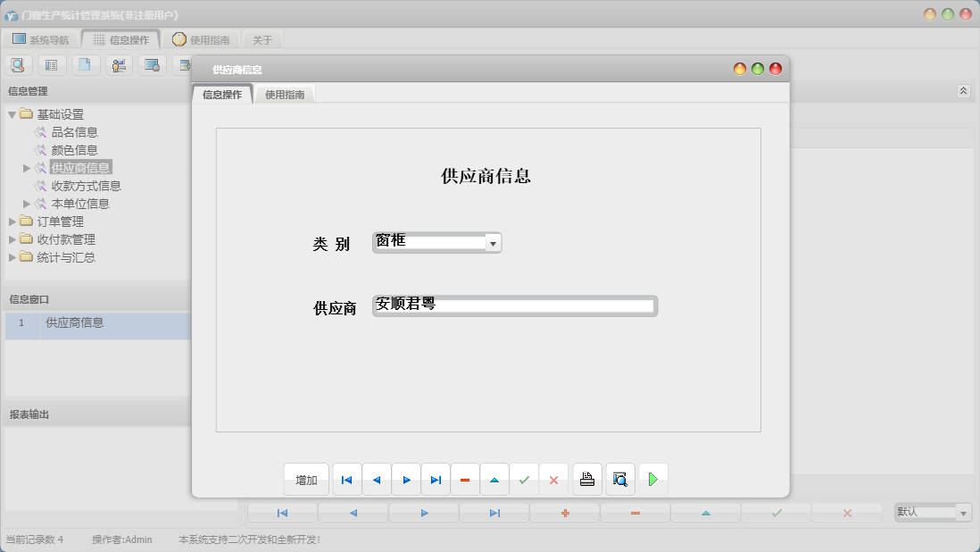Open the 默认 style dropdown at bottom right
Viewport: 980px width, 552px height.
tap(964, 512)
